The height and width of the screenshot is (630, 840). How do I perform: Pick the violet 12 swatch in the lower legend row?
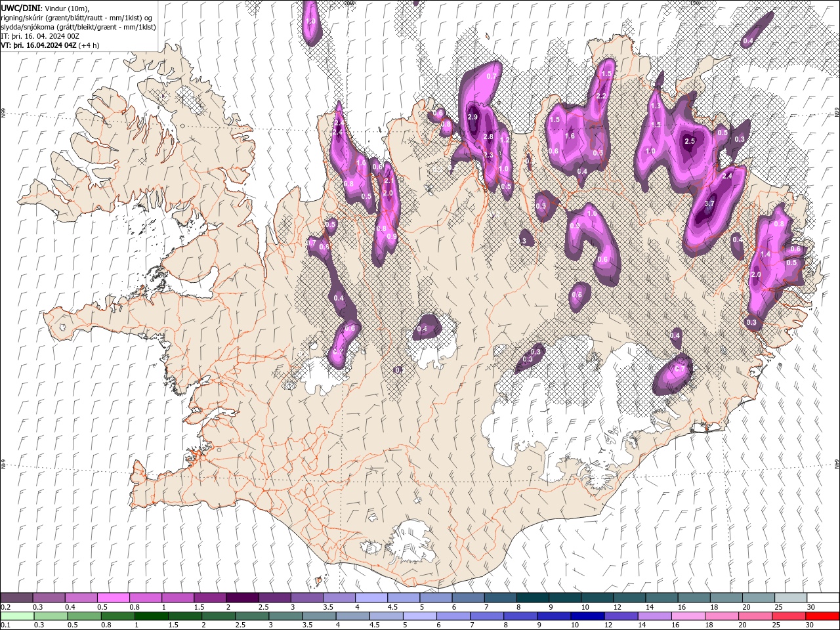621,616
